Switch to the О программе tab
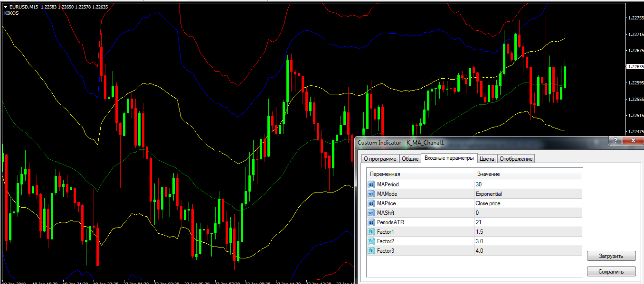 [379, 159]
